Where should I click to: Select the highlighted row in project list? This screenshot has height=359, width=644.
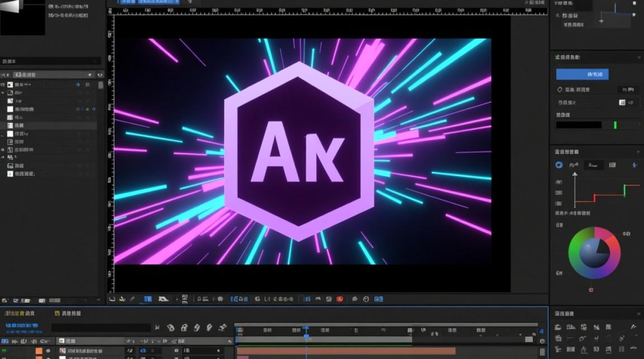click(48, 125)
